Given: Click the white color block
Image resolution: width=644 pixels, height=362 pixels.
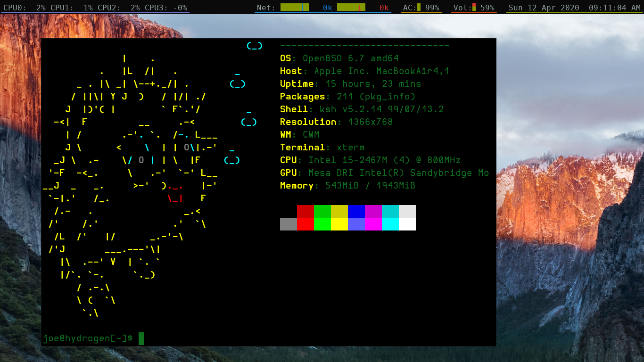Looking at the screenshot, I should pos(407,224).
